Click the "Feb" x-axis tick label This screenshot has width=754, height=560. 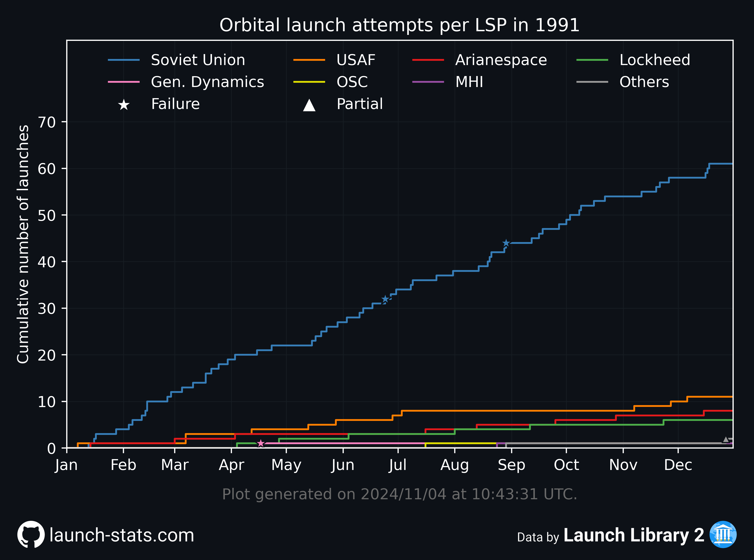(123, 465)
